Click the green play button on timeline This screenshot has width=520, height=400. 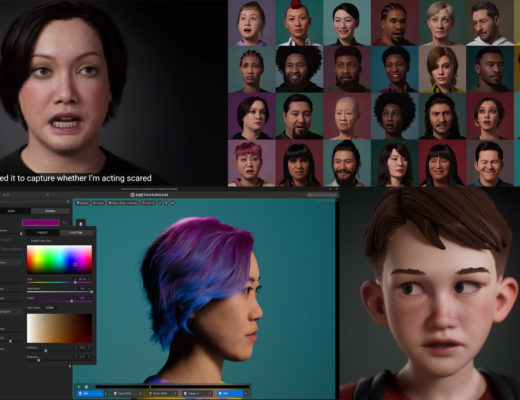click(79, 387)
